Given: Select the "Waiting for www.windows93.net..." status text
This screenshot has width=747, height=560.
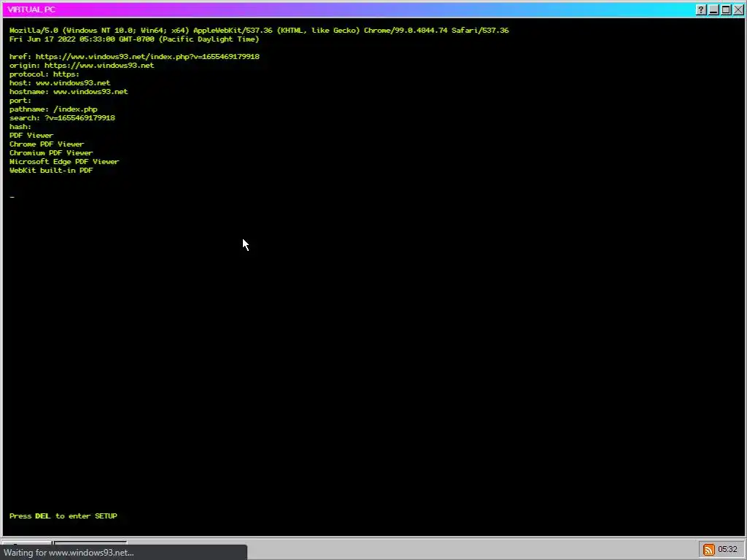Looking at the screenshot, I should (x=69, y=553).
